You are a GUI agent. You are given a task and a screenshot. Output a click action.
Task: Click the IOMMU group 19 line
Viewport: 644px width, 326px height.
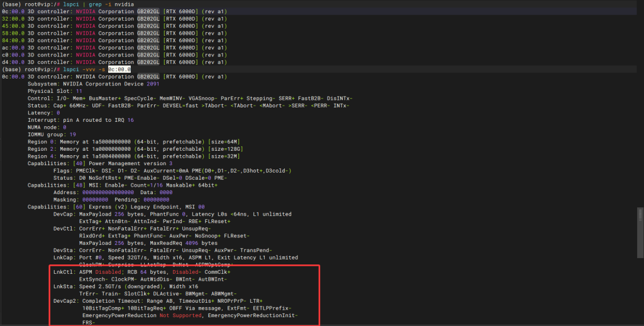(52, 134)
